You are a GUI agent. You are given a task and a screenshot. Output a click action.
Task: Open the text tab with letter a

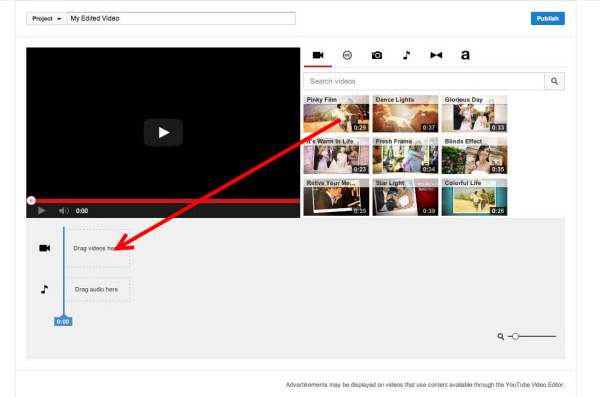pos(465,55)
